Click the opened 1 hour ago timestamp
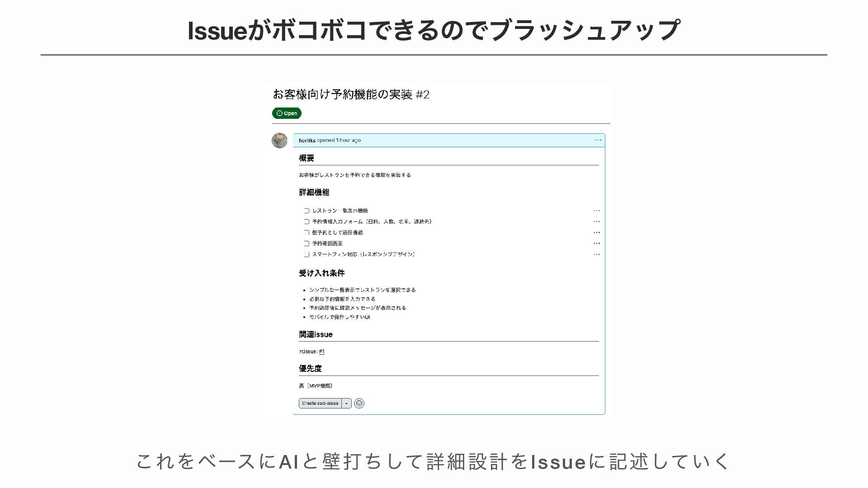The image size is (868, 488). (348, 140)
